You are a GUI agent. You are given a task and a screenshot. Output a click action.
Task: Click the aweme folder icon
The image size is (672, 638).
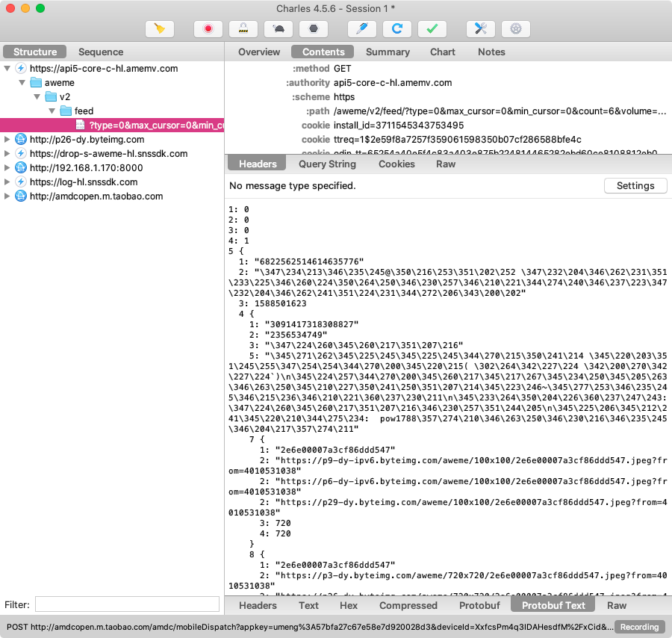click(36, 82)
